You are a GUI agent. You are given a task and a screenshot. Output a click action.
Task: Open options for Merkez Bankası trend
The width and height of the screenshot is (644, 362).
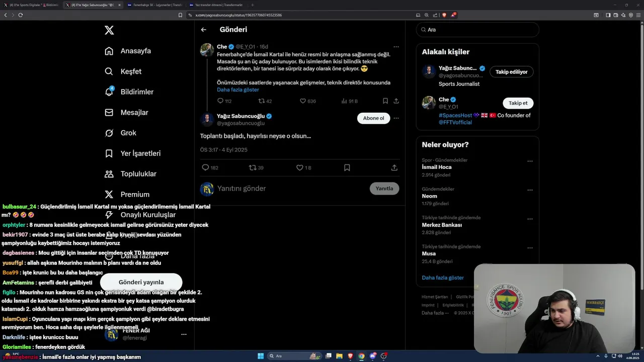[x=530, y=219]
